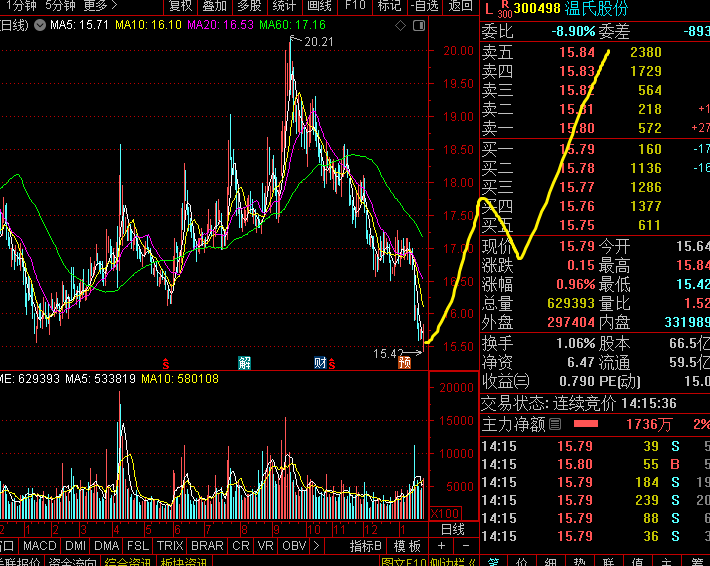Toggle the side panel layout icon

(419, 26)
